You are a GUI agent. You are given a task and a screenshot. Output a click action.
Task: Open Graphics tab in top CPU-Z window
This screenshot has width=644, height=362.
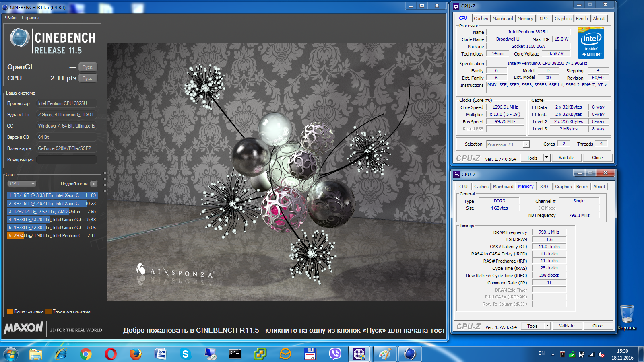(563, 19)
